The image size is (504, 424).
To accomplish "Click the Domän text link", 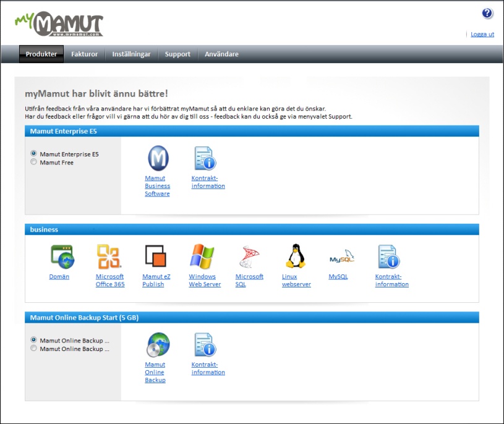I will tap(59, 276).
